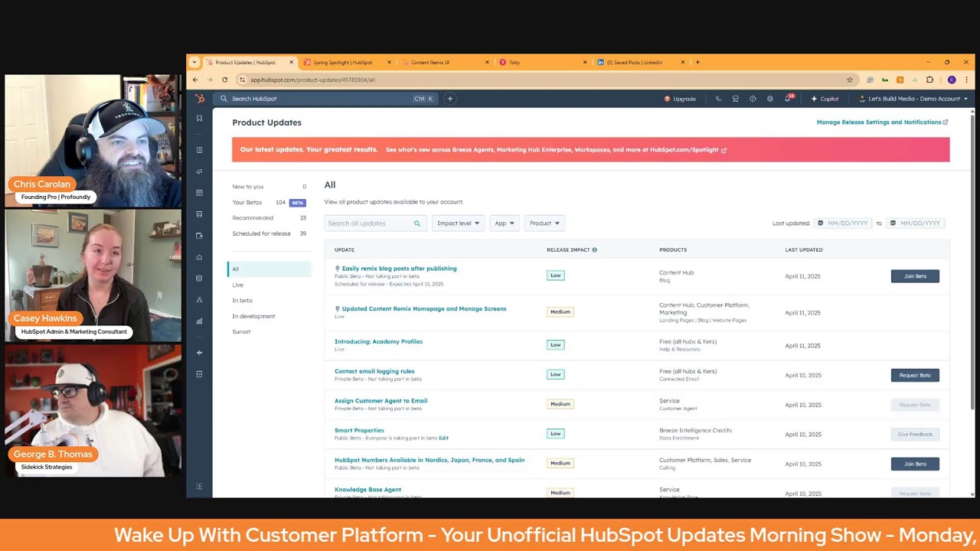Image resolution: width=980 pixels, height=551 pixels.
Task: Open Manage Release Settings and Notifications link
Action: pyautogui.click(x=882, y=122)
